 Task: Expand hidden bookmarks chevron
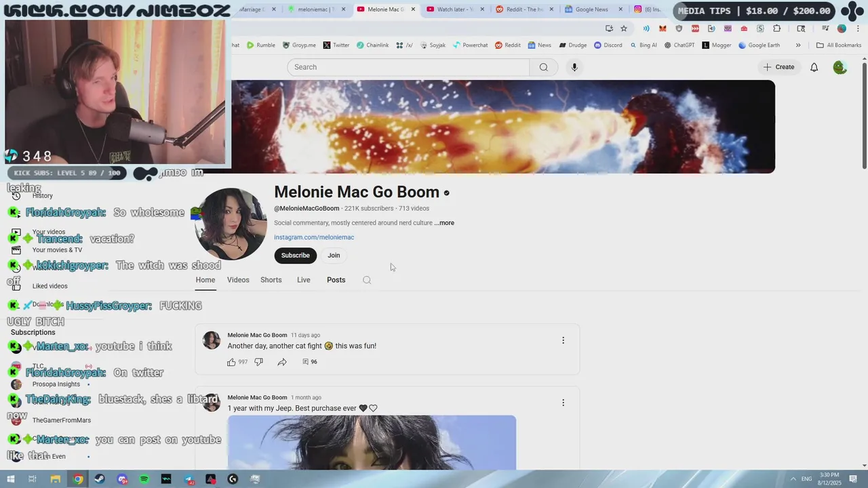pos(798,45)
